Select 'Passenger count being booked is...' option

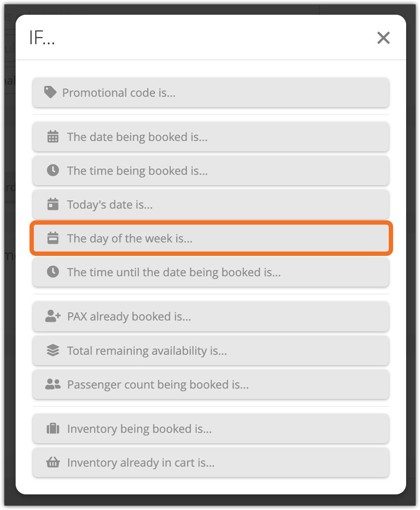[x=211, y=384]
